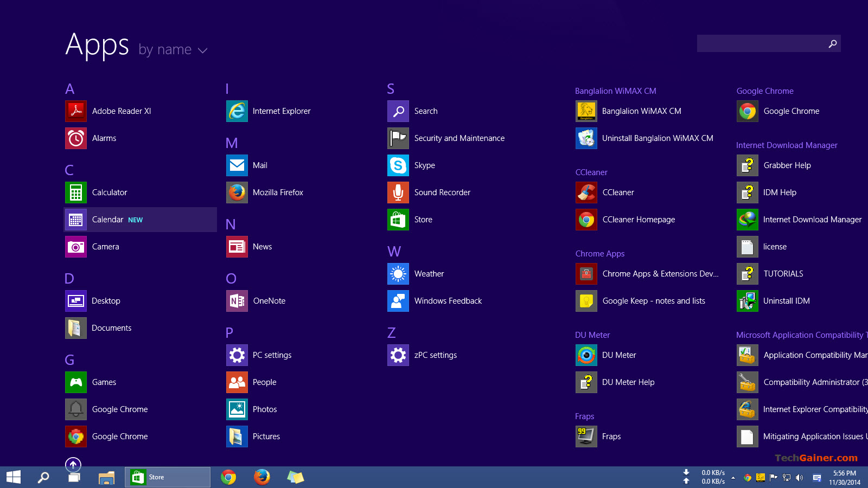Open the Apps down-arrow button on taskbar

(73, 464)
